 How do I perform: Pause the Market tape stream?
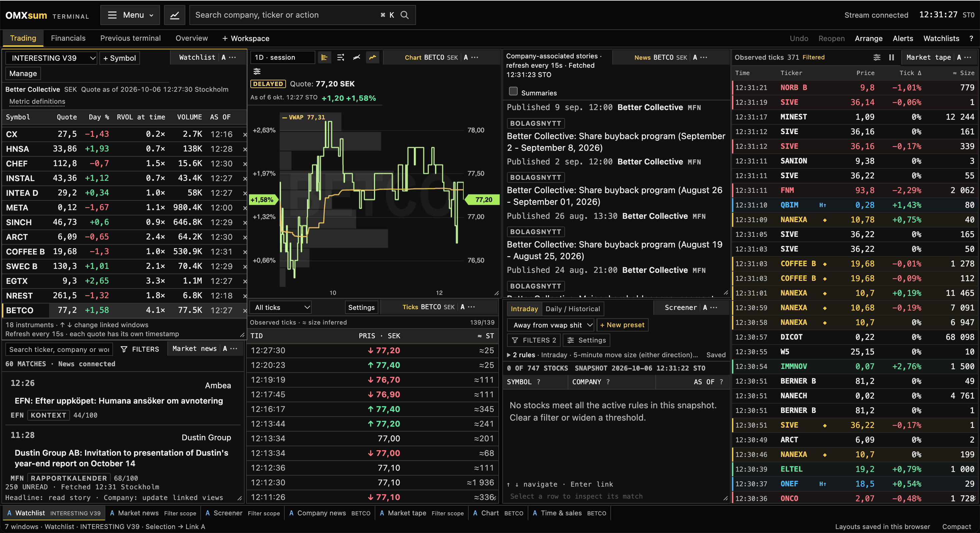(891, 57)
